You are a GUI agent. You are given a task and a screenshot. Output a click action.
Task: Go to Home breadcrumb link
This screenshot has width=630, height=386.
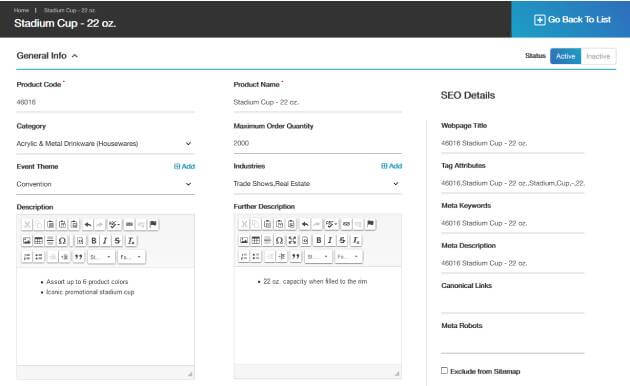point(21,10)
